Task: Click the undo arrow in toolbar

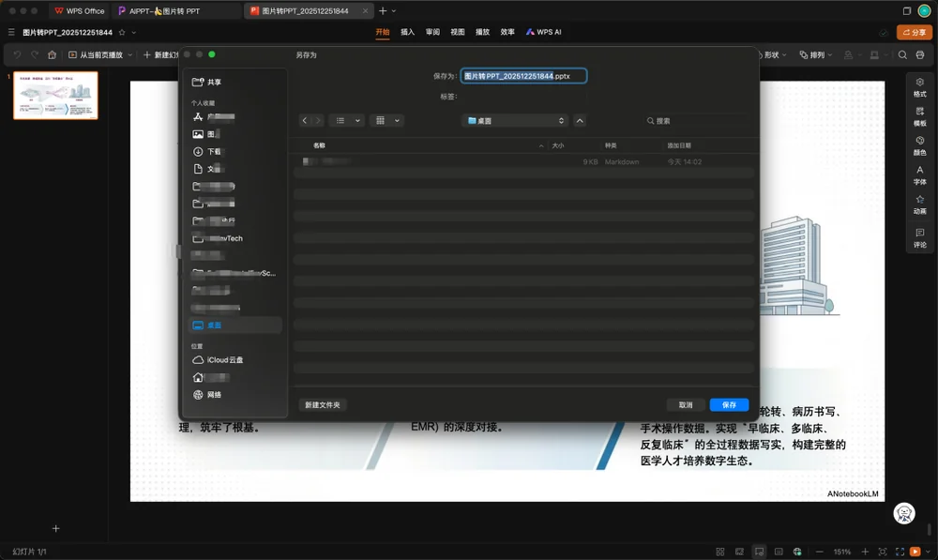Action: (x=17, y=54)
